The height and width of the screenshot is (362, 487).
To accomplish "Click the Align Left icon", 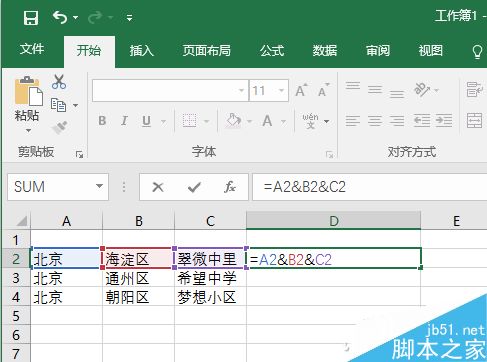I will coord(353,121).
